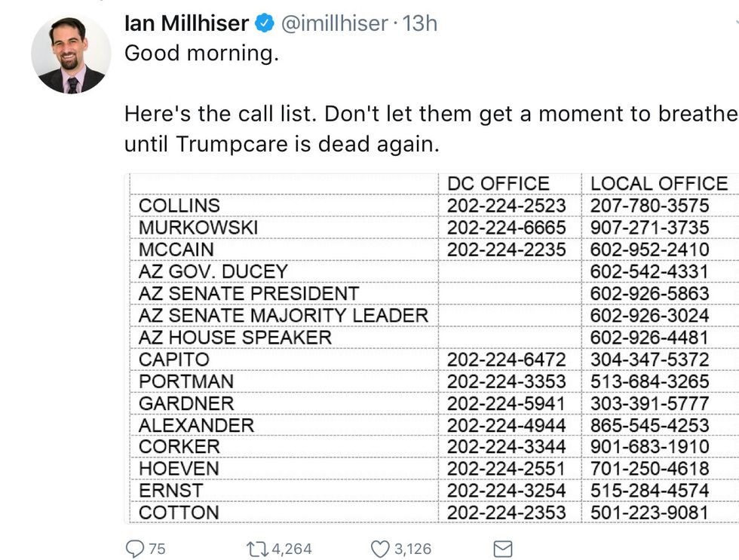Click the 75 replies count
The width and height of the screenshot is (739, 560).
coord(157,549)
